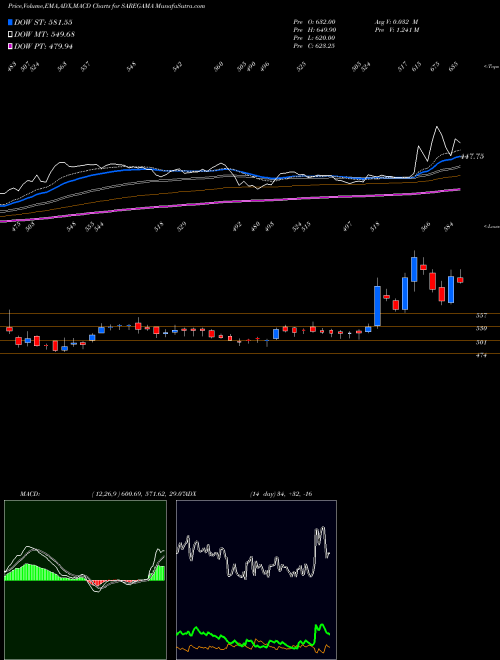Image resolution: width=500 pixels, height=660 pixels.
Task: Click the blue DOW ST legend swatch
Action: [11, 22]
